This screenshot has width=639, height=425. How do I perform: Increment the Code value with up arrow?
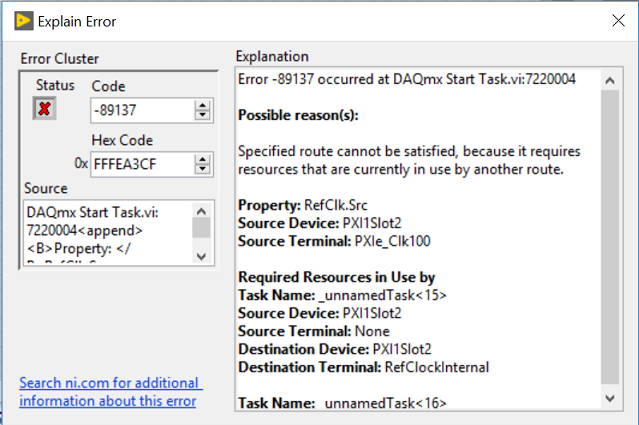(x=202, y=105)
